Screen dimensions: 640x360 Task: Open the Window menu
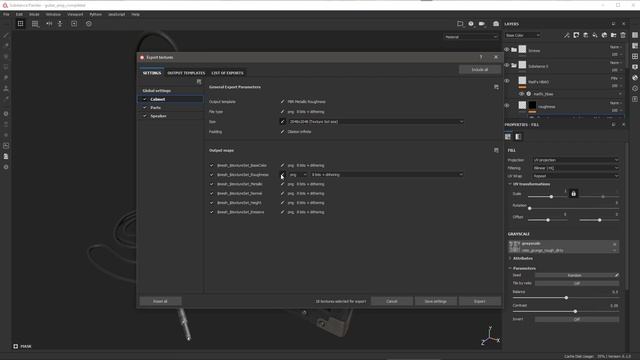53,14
